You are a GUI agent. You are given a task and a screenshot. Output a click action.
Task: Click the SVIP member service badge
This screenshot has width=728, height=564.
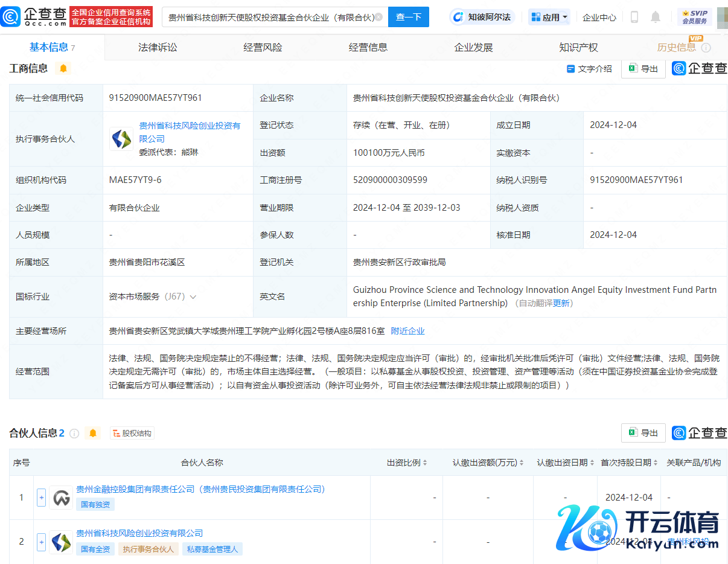click(694, 17)
